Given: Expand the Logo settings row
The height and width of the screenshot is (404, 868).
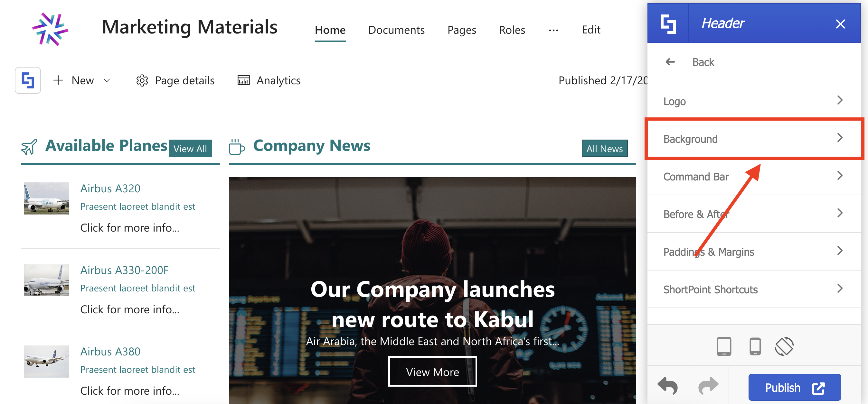Looking at the screenshot, I should pyautogui.click(x=754, y=101).
